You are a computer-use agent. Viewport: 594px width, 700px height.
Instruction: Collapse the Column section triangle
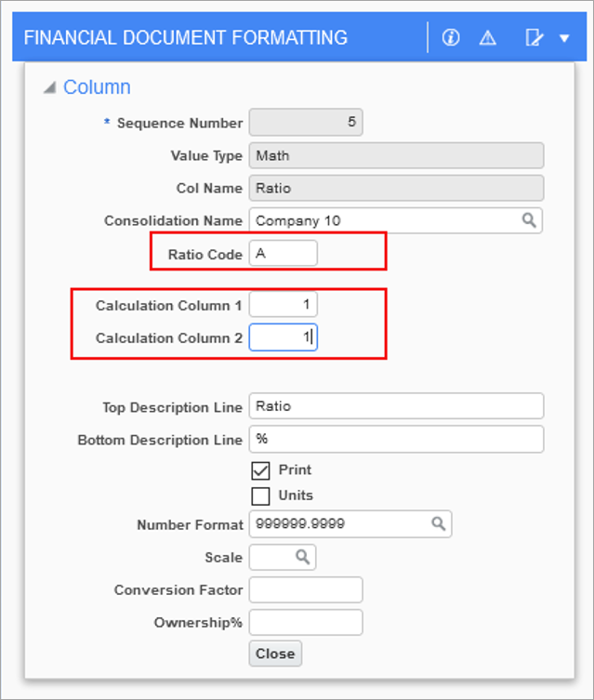[49, 87]
